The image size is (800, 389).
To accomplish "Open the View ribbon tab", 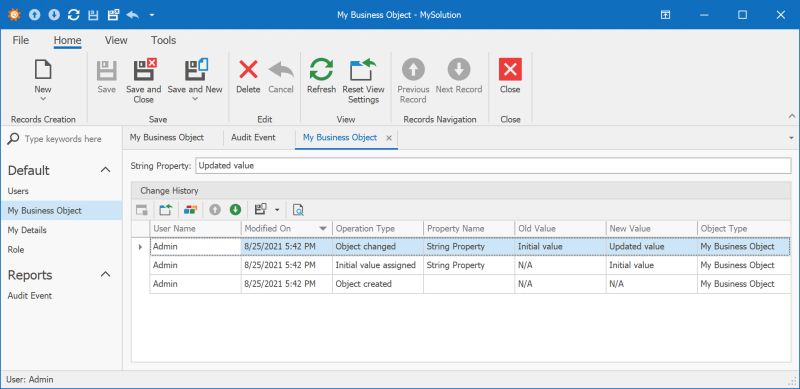I will 116,40.
